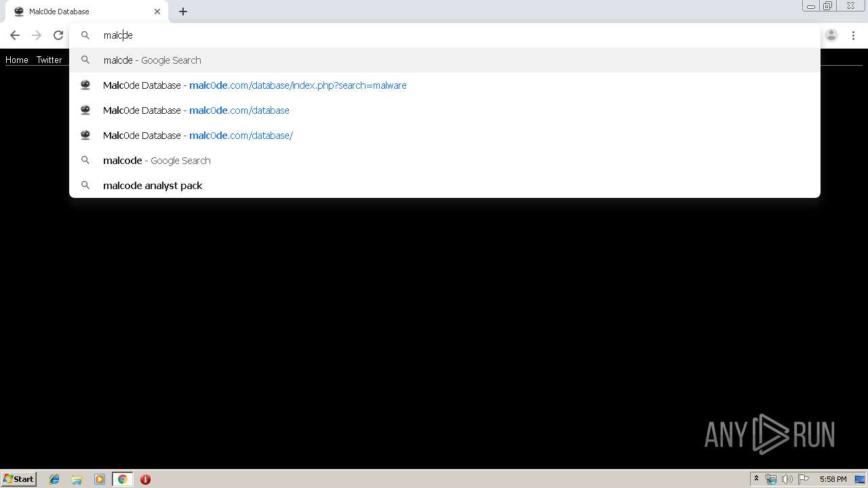Image resolution: width=868 pixels, height=488 pixels.
Task: Launch Internet Explorer from the taskbar
Action: click(x=54, y=479)
